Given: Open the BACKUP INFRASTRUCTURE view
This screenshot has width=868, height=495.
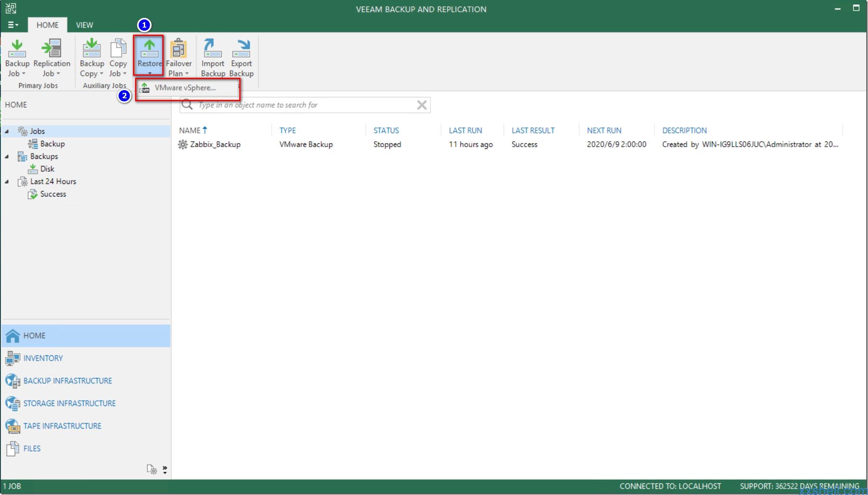Looking at the screenshot, I should click(x=86, y=381).
